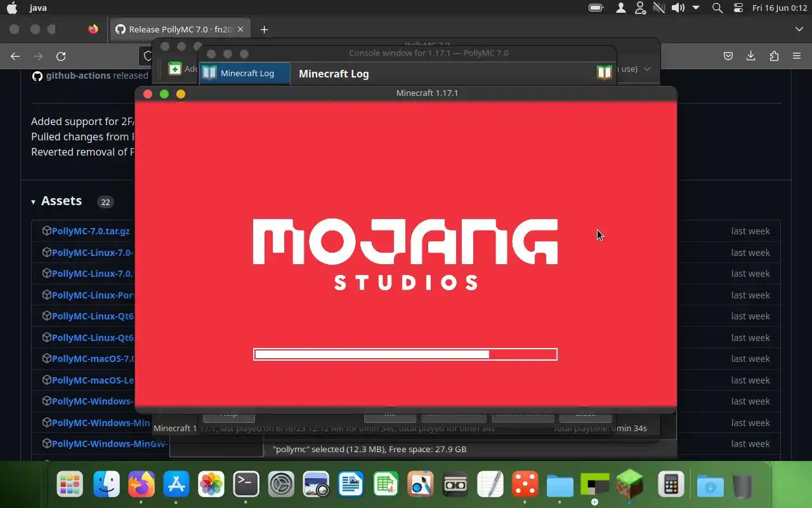Open Trash from the dock
The width and height of the screenshot is (812, 508).
[742, 485]
